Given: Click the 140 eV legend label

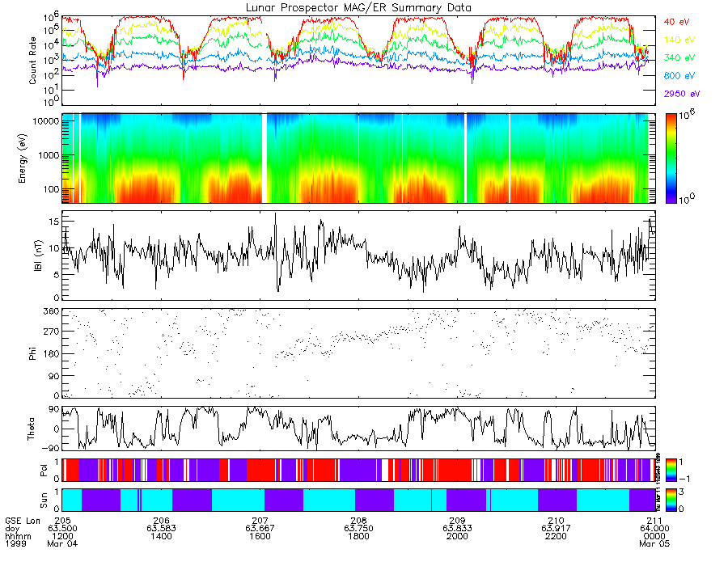Looking at the screenshot, I should tap(679, 40).
